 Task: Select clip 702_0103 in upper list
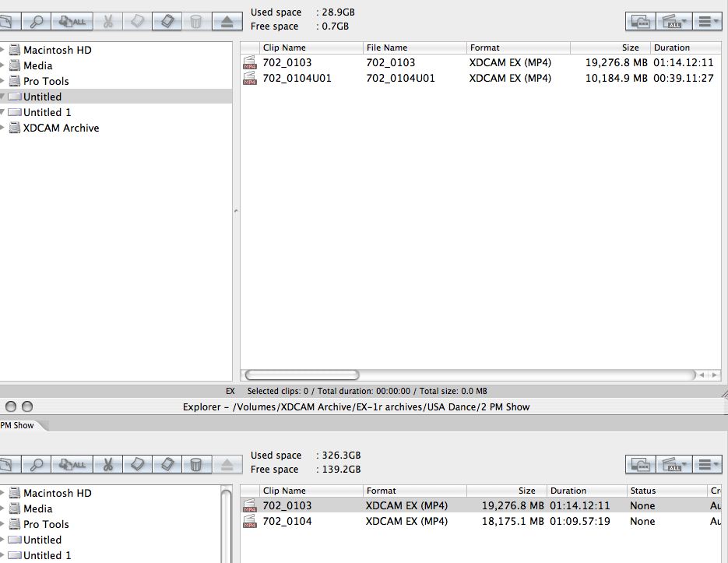[x=480, y=62]
